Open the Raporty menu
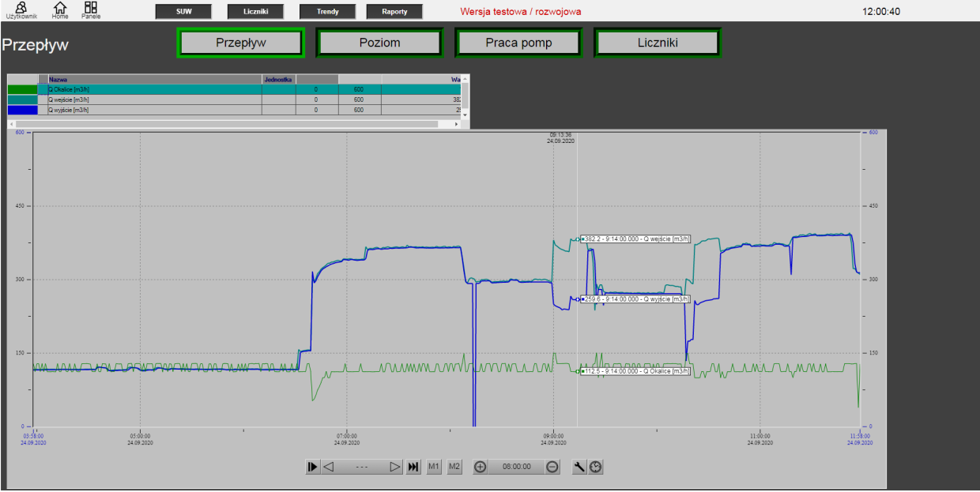 click(394, 12)
